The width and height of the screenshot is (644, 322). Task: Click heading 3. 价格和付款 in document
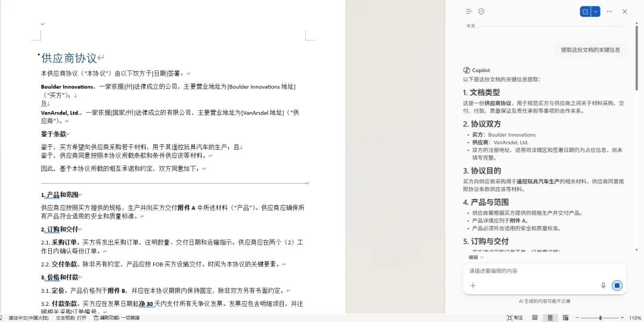point(60,277)
